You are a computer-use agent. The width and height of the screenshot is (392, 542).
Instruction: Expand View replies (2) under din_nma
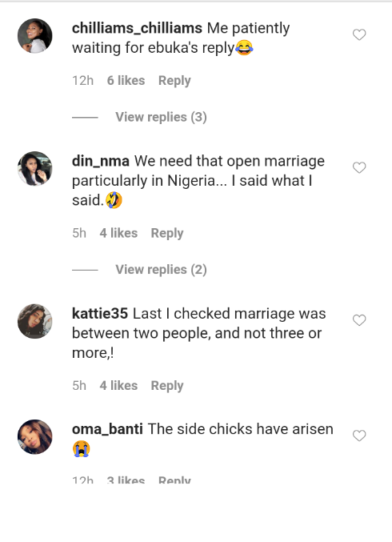(161, 270)
